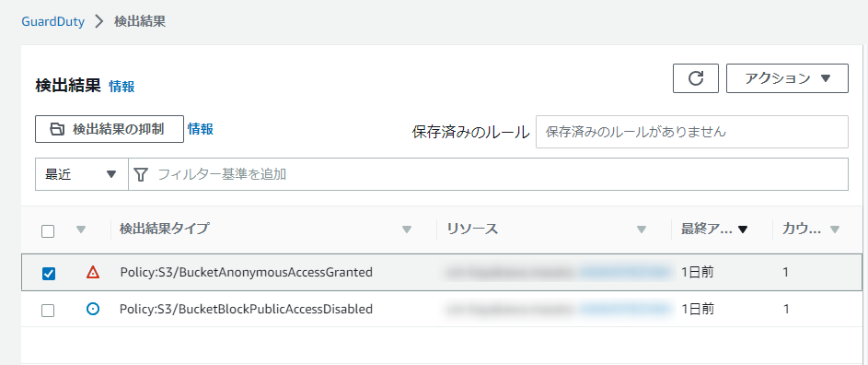Check the BucketBlockPublicAccessDisabled row checkbox
Viewport: 868px width, 365px height.
(48, 310)
